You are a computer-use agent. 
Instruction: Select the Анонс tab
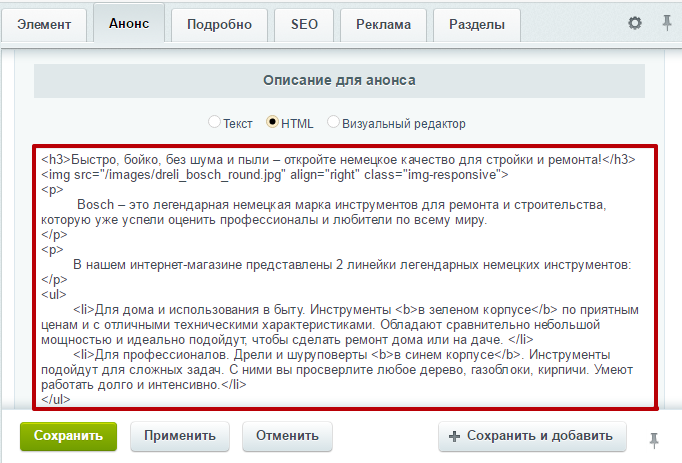[x=129, y=23]
